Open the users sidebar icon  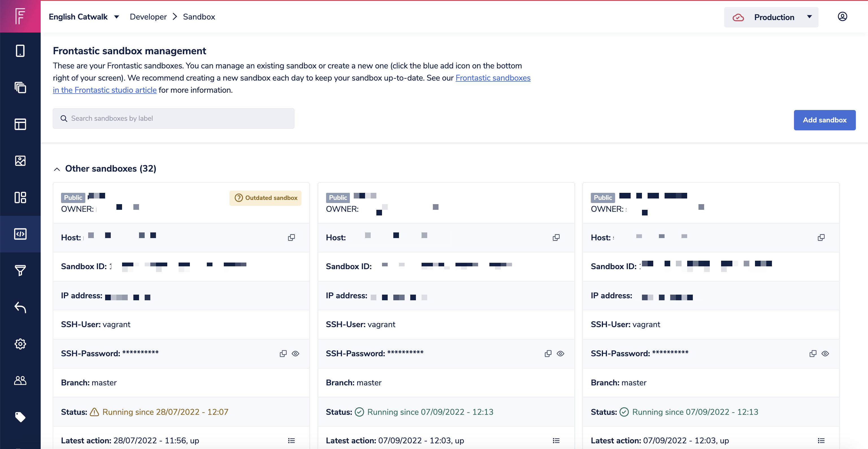[20, 380]
